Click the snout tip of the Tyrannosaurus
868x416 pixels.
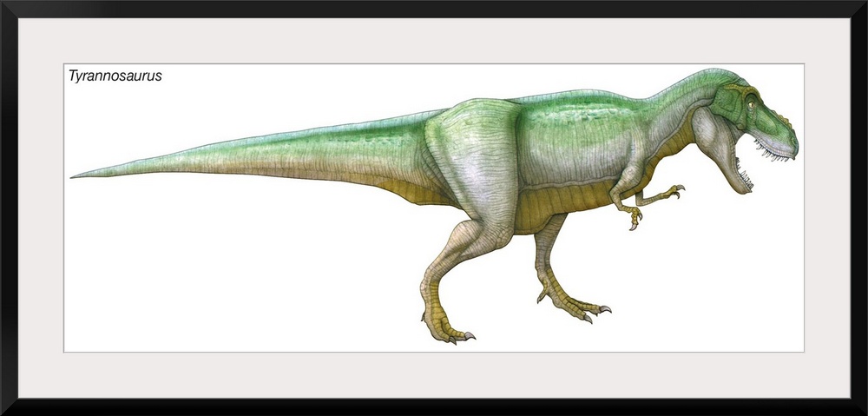(x=792, y=143)
